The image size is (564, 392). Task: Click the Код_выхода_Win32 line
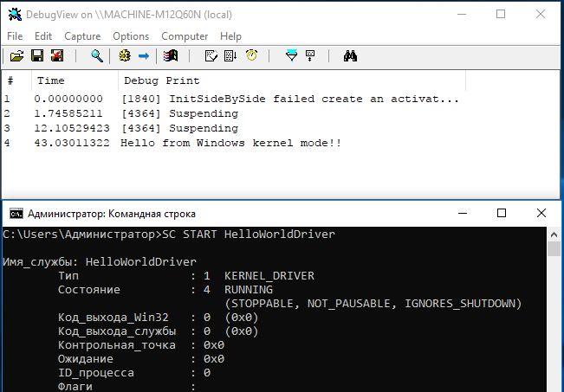pyautogui.click(x=159, y=318)
